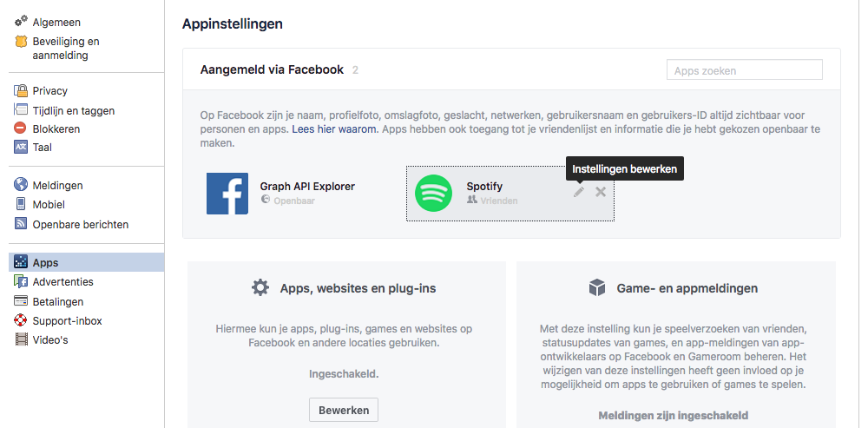Click the Spotify logo icon
The image size is (868, 428).
tap(433, 193)
